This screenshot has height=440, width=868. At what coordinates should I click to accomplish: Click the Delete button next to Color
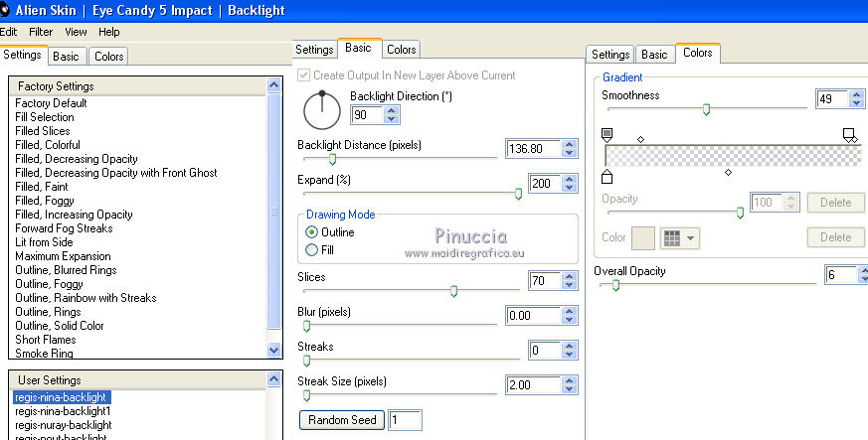click(835, 237)
